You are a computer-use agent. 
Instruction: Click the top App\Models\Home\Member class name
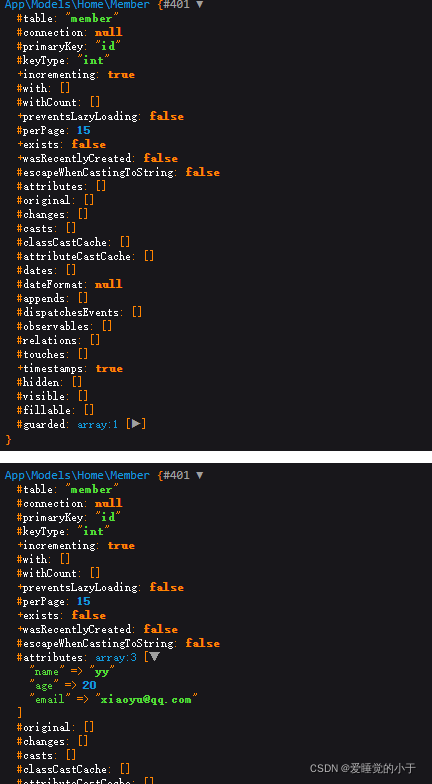(x=78, y=4)
